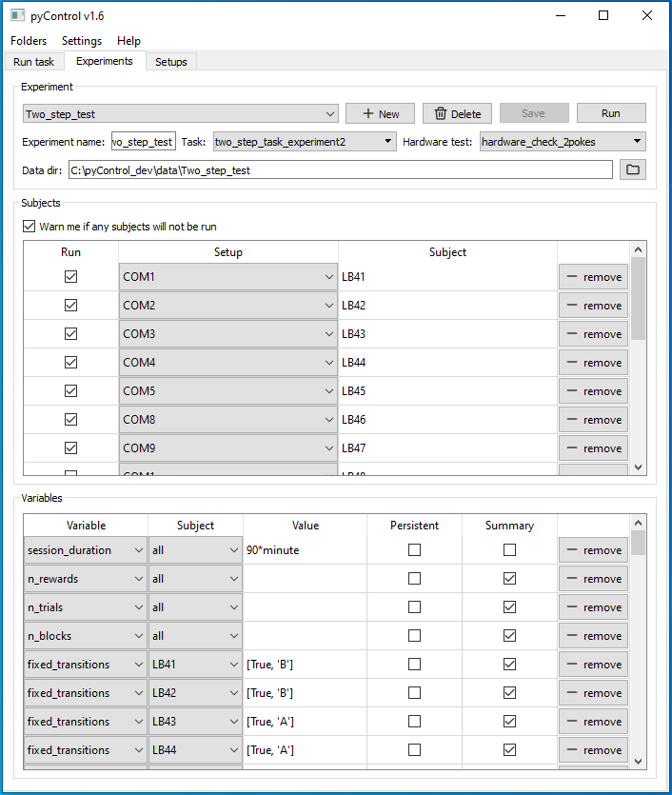
Task: Click the Data dir path field
Action: [x=341, y=169]
